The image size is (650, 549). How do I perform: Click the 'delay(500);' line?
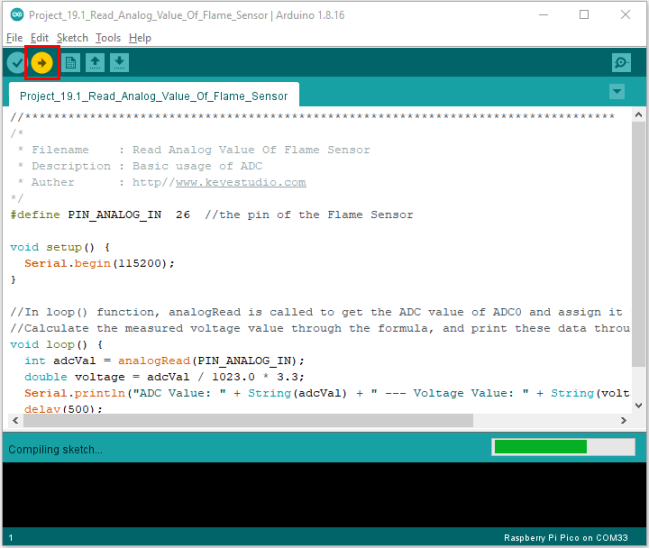pos(63,408)
